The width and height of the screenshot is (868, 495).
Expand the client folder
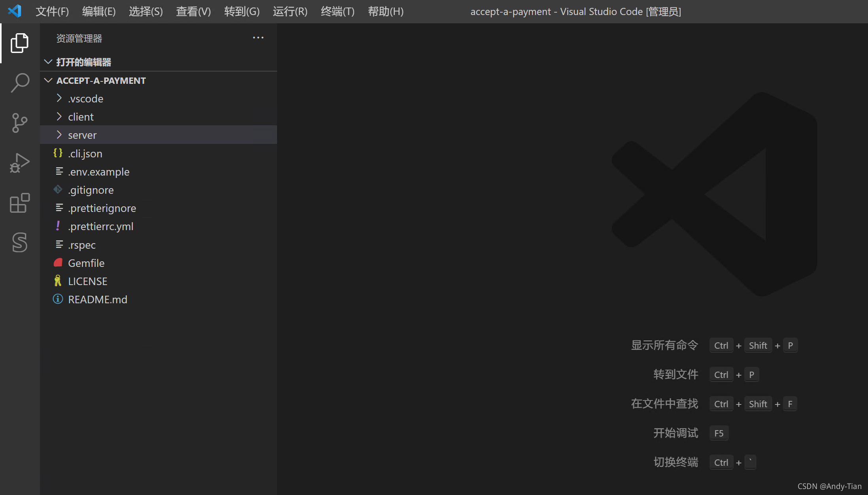pos(81,117)
